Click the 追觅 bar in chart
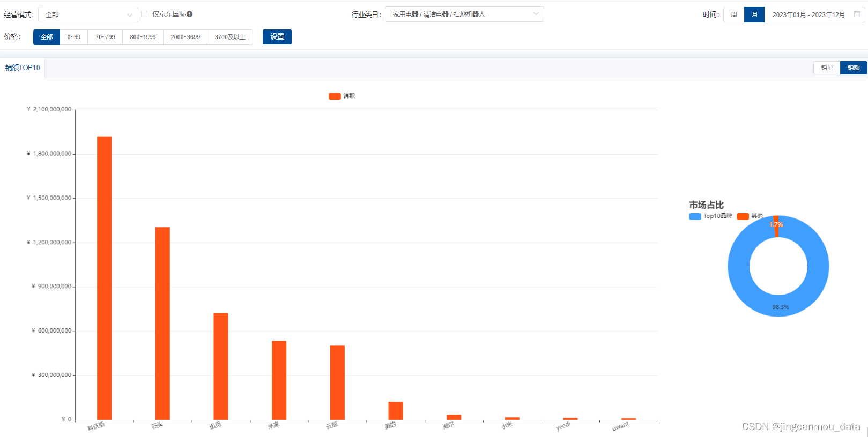This screenshot has width=868, height=437. tap(221, 366)
